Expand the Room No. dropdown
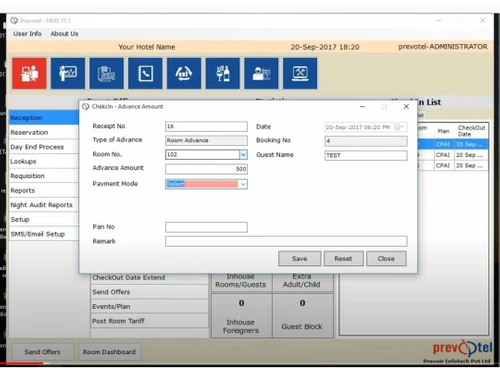The height and width of the screenshot is (375, 500). [x=243, y=155]
